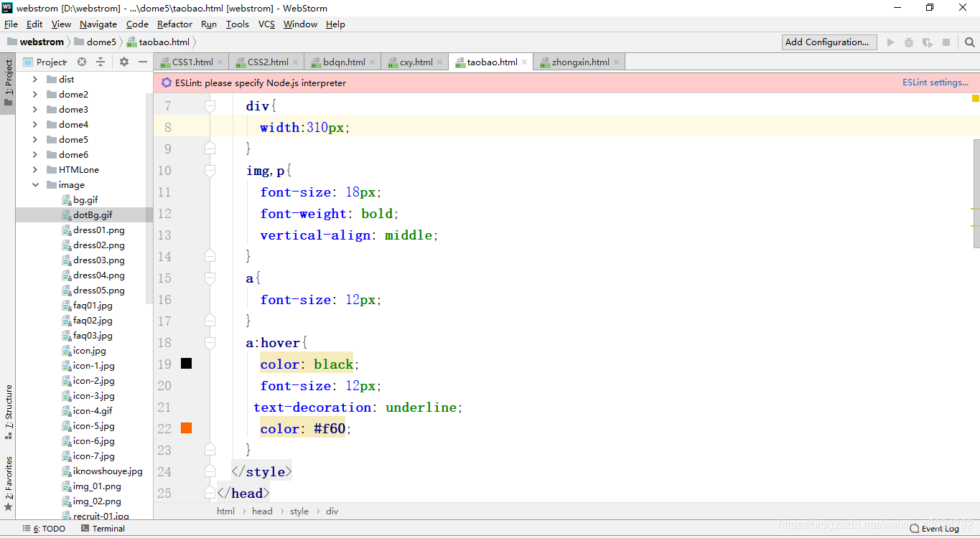This screenshot has width=980, height=538.
Task: Select dress03.png in the project tree
Action: 99,260
